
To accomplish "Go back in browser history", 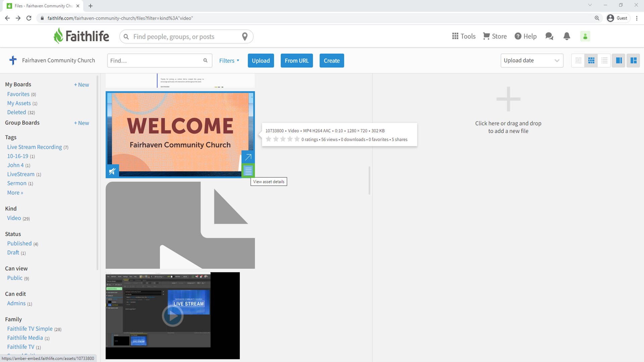I will coord(7,18).
